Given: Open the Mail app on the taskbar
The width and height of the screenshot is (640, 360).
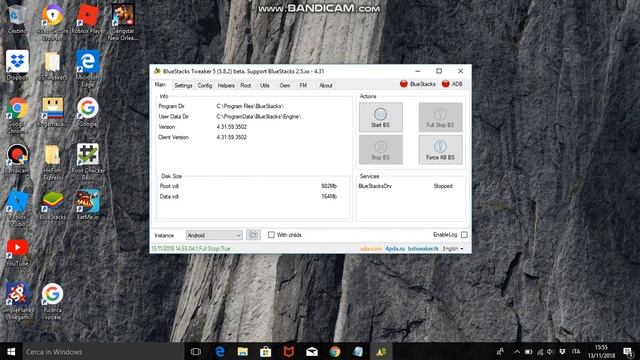Looking at the screenshot, I should (312, 351).
